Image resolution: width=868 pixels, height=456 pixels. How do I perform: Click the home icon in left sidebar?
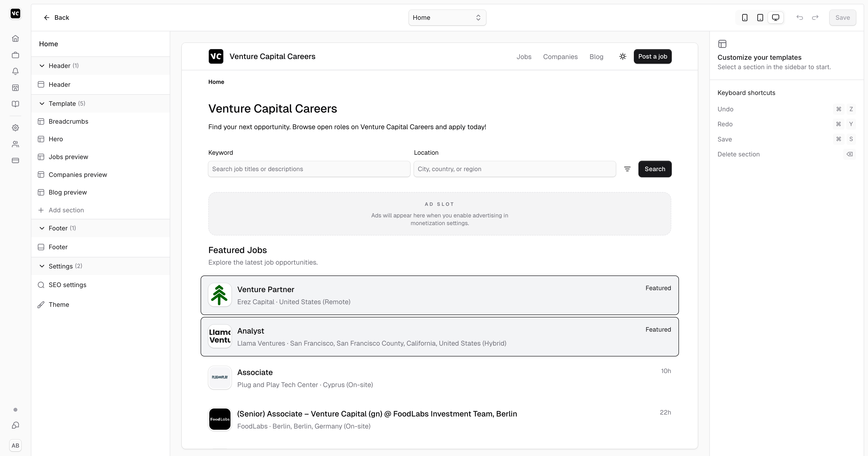pyautogui.click(x=15, y=39)
